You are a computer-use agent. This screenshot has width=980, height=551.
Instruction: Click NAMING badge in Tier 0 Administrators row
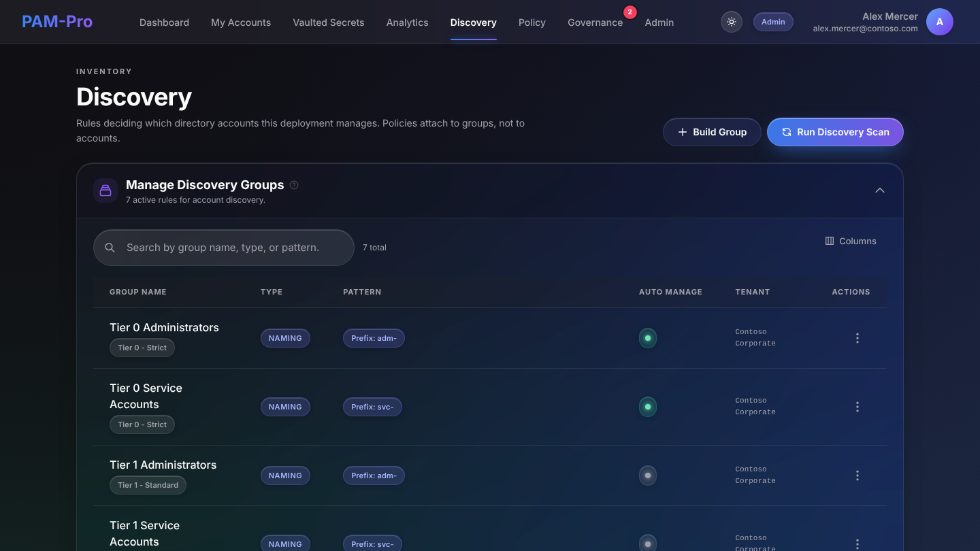[x=285, y=338]
